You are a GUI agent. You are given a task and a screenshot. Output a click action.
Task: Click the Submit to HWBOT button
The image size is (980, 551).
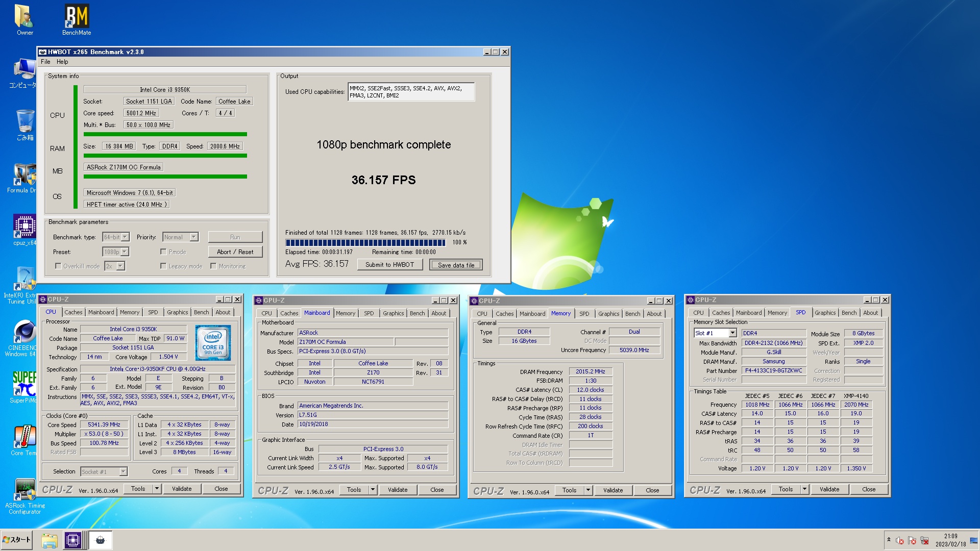pyautogui.click(x=389, y=265)
